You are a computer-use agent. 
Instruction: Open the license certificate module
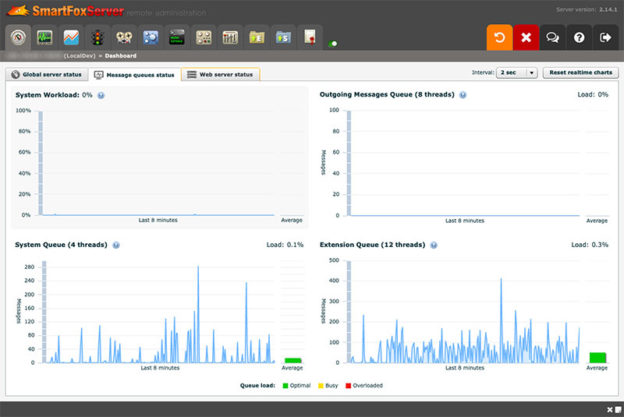pos(310,37)
